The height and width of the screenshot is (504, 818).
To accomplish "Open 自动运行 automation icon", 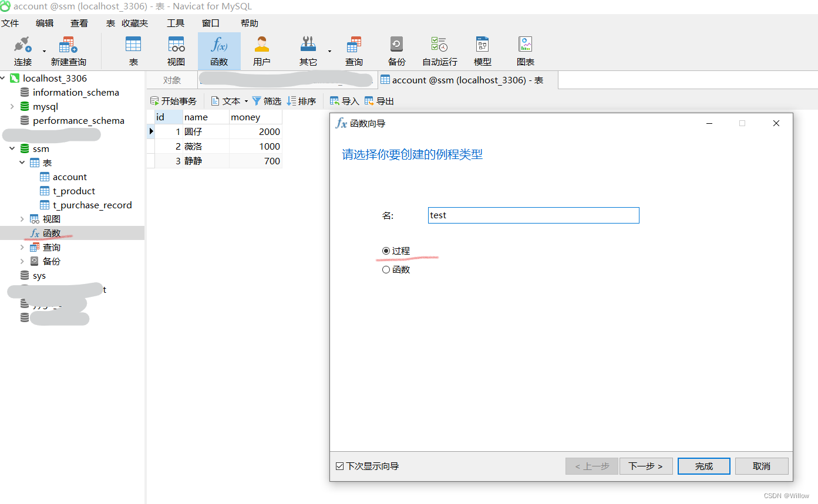I will pyautogui.click(x=440, y=51).
